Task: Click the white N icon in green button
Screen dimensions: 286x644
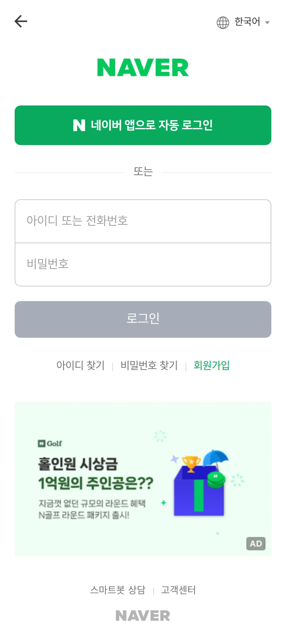Action: point(79,125)
